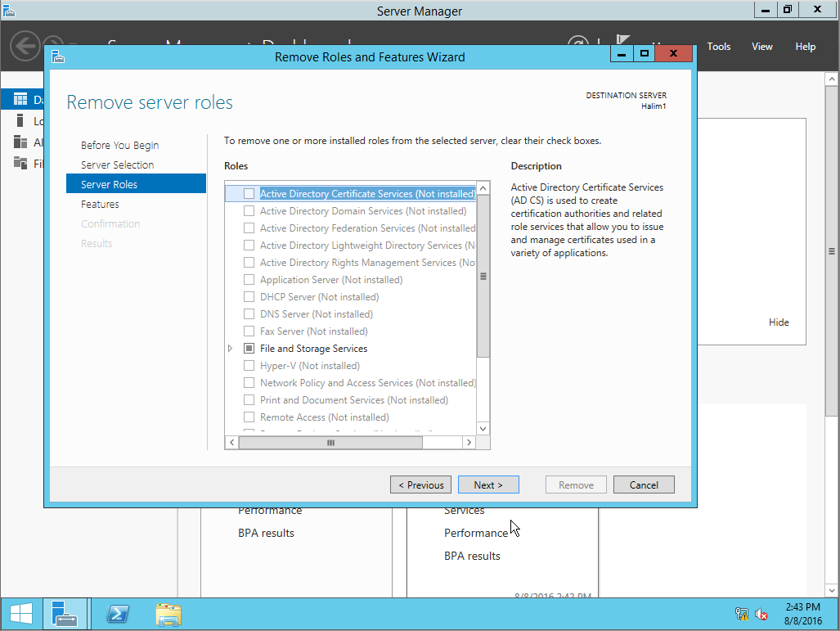Open the View menu
Viewport: 840px width, 631px height.
click(761, 46)
